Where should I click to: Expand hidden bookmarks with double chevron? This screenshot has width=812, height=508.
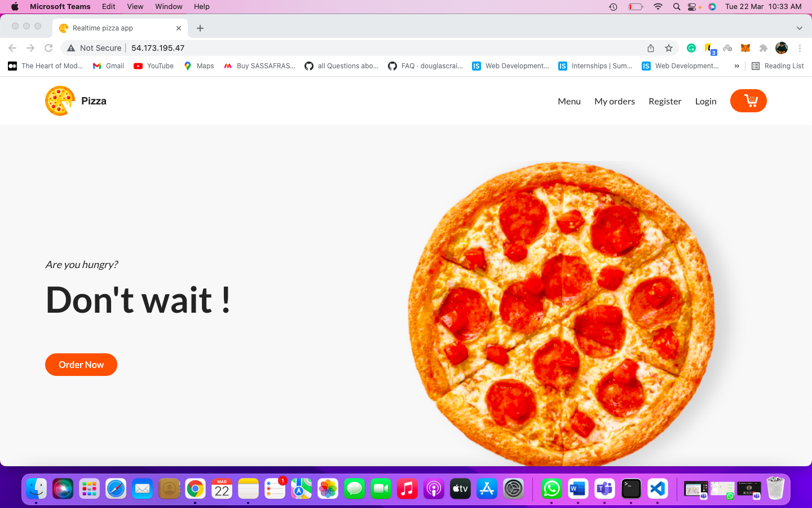pyautogui.click(x=736, y=66)
